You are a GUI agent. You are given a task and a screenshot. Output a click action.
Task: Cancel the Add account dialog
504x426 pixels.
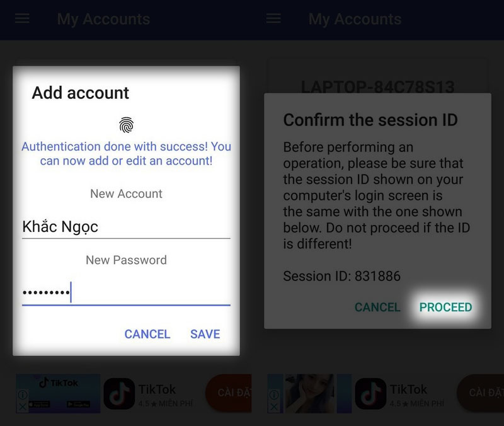tap(147, 334)
